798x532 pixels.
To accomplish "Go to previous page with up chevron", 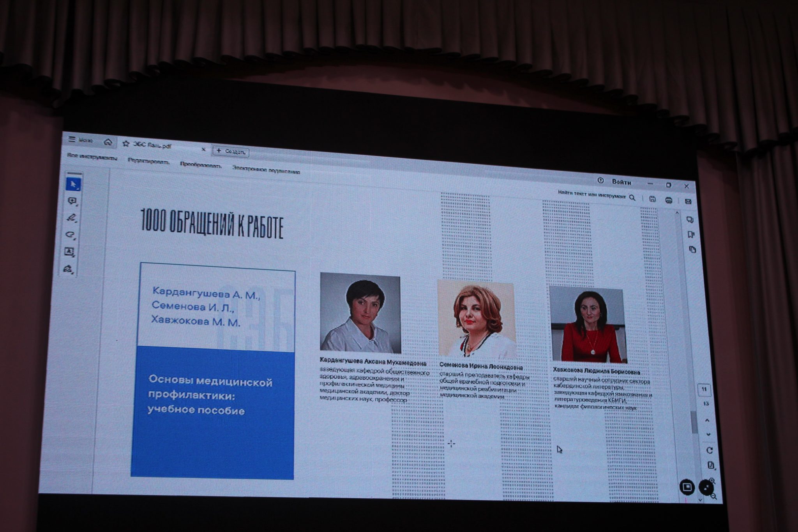I will [x=707, y=421].
